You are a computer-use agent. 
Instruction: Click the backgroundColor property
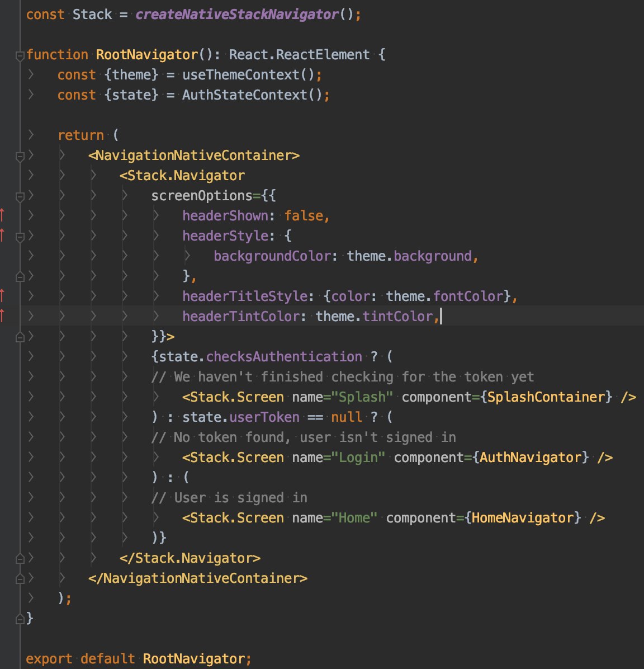click(x=272, y=256)
